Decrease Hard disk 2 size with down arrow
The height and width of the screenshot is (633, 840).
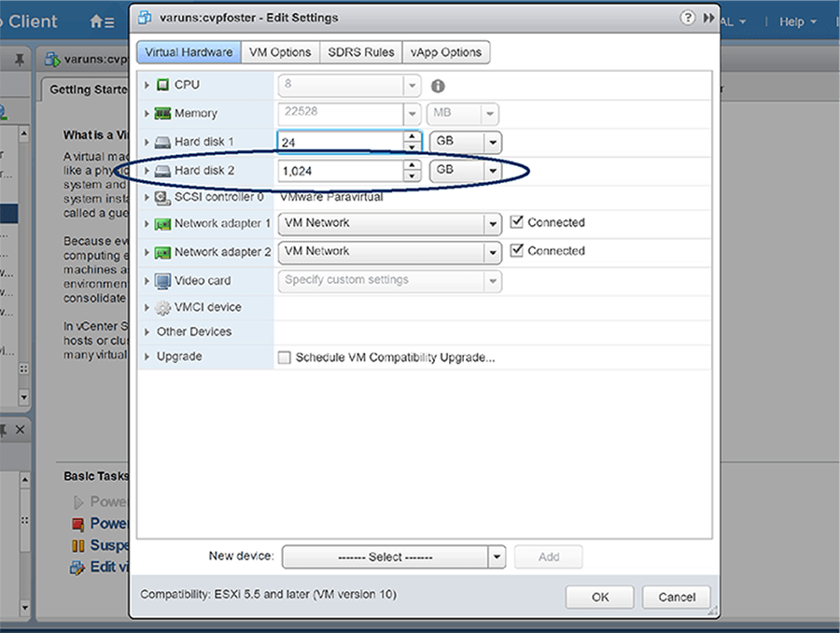[x=412, y=176]
